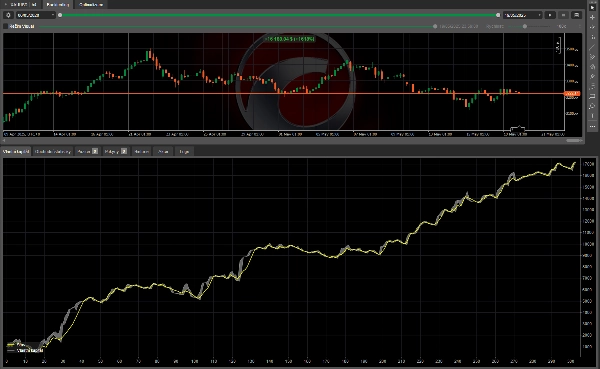
Task: Select the EURUSD h1 instance tab
Action: click(x=21, y=5)
